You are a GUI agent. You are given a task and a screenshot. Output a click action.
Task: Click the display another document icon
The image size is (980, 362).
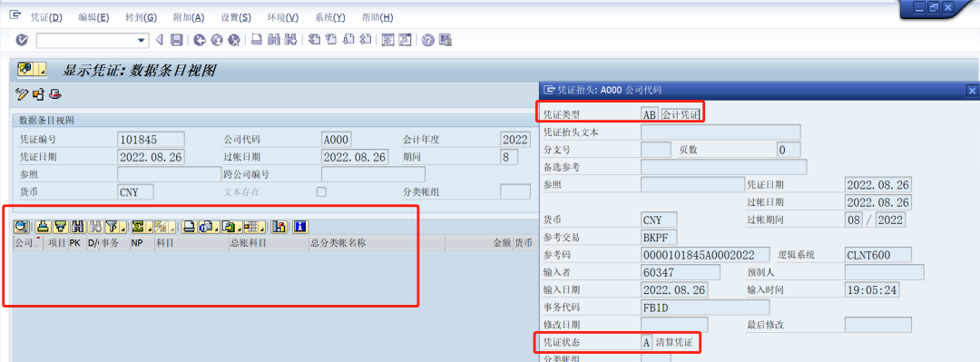click(x=39, y=94)
